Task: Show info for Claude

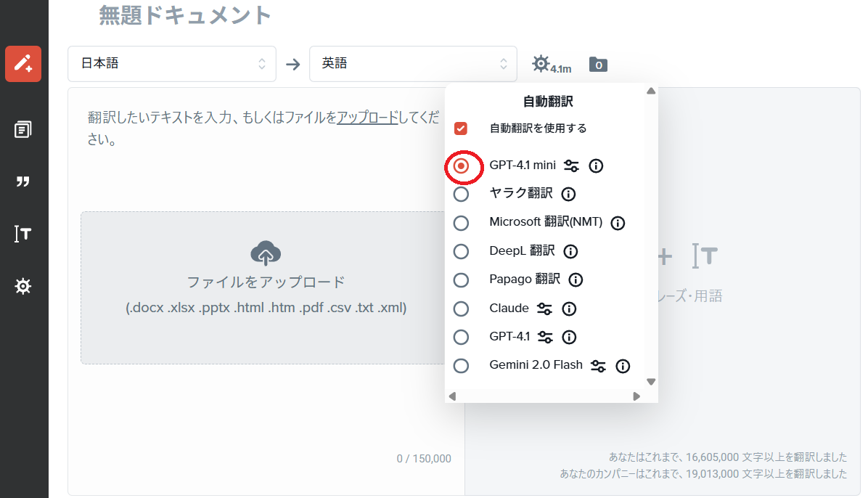Action: [569, 309]
